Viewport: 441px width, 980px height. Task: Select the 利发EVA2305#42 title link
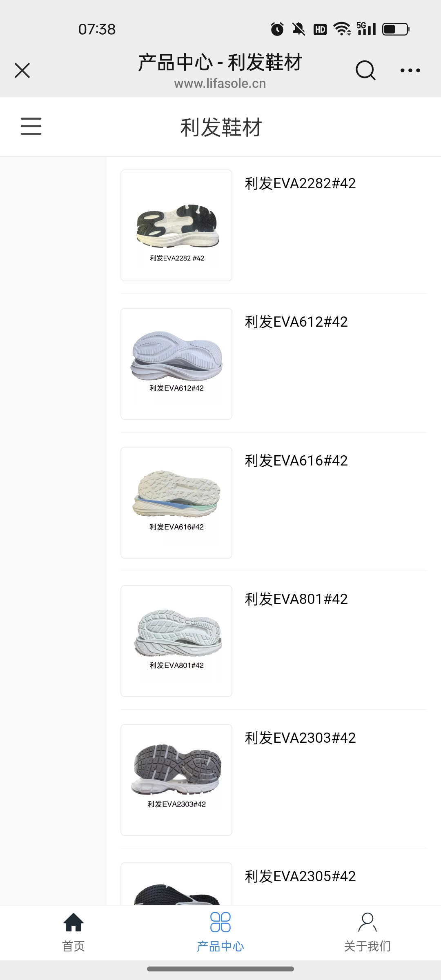[300, 877]
